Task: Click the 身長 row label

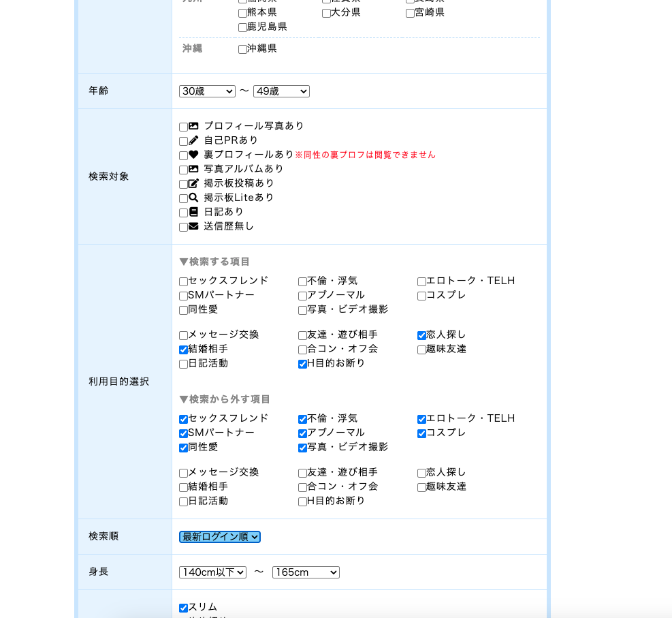Action: coord(99,572)
